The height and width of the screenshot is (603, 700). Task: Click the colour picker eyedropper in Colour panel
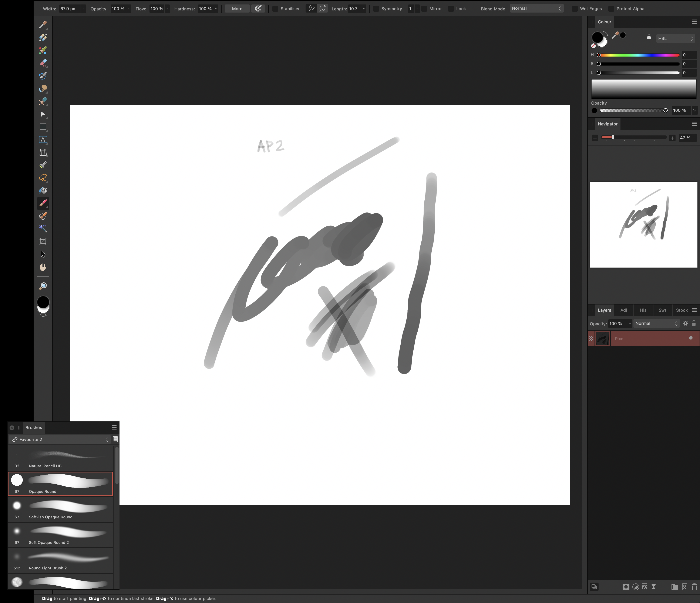click(615, 35)
